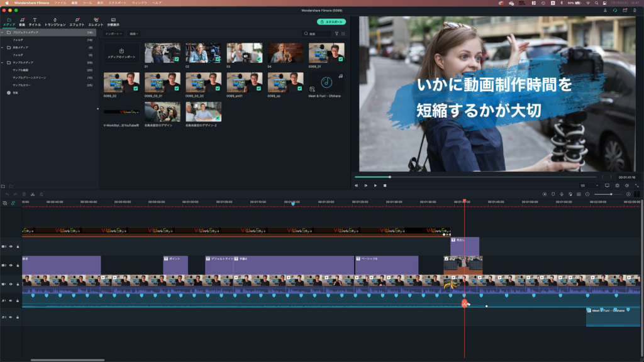The height and width of the screenshot is (362, 644).
Task: Mute the preview audio via the speaker icon
Action: coord(626,187)
